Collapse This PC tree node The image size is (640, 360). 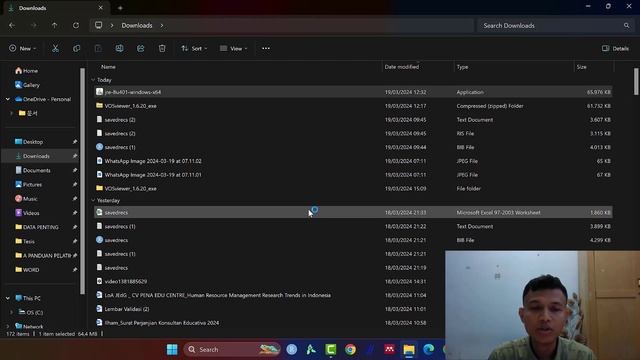pyautogui.click(x=8, y=298)
